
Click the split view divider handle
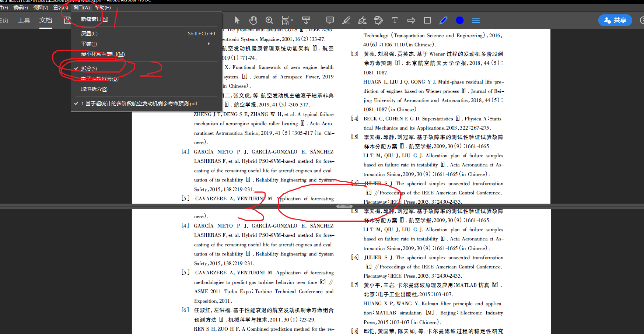[344, 206]
